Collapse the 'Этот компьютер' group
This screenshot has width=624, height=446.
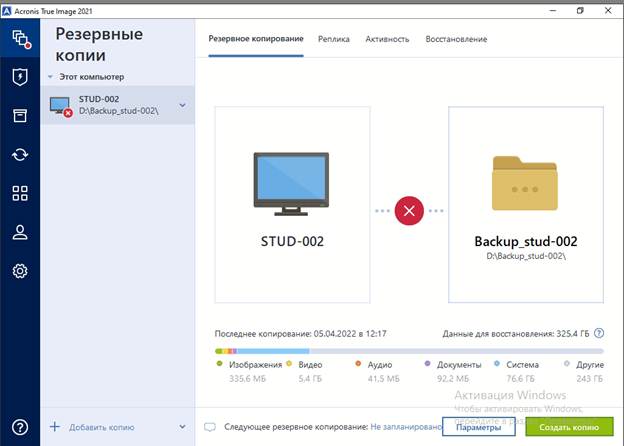[x=50, y=77]
